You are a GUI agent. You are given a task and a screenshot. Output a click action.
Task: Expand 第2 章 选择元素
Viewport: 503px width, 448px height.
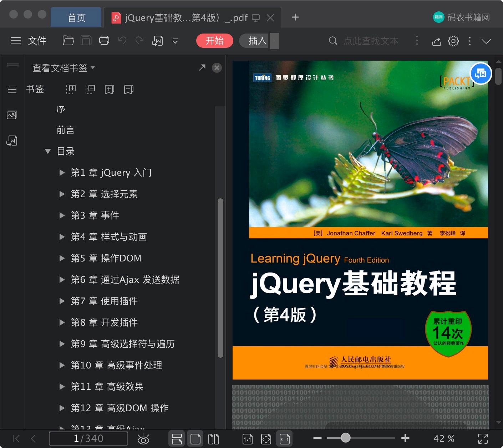tap(62, 194)
